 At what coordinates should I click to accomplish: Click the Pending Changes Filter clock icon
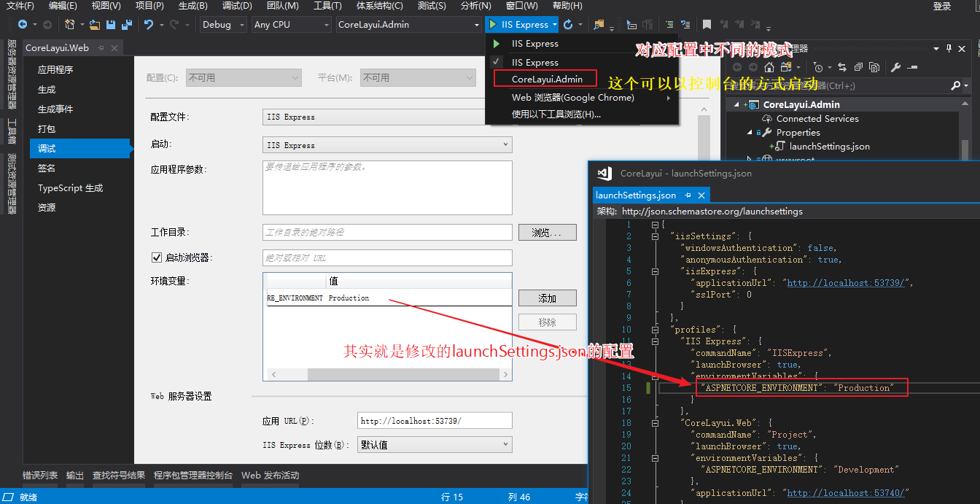click(x=818, y=67)
